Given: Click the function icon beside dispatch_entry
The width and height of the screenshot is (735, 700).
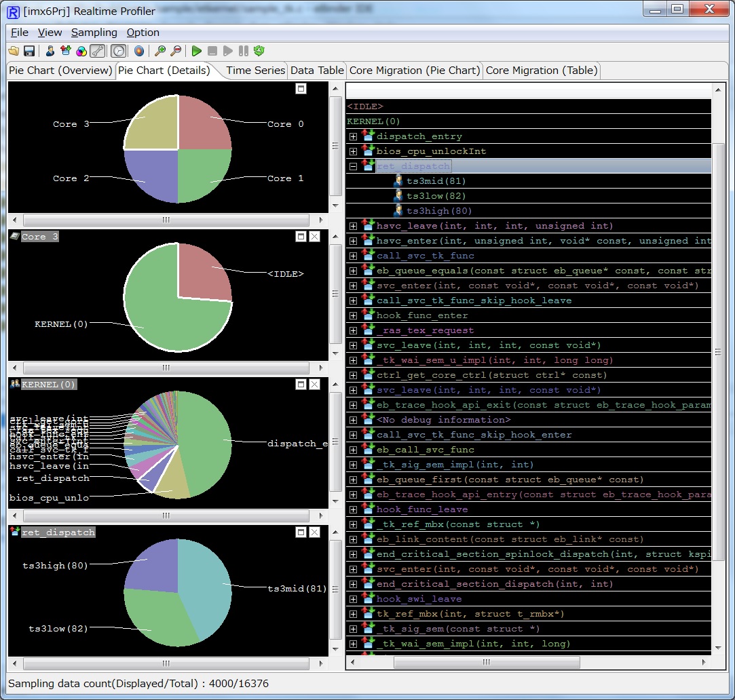Looking at the screenshot, I should (x=369, y=136).
